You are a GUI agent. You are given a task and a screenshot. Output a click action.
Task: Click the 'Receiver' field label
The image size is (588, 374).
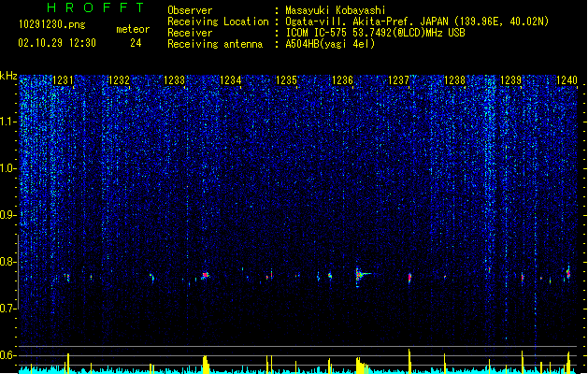190,33
